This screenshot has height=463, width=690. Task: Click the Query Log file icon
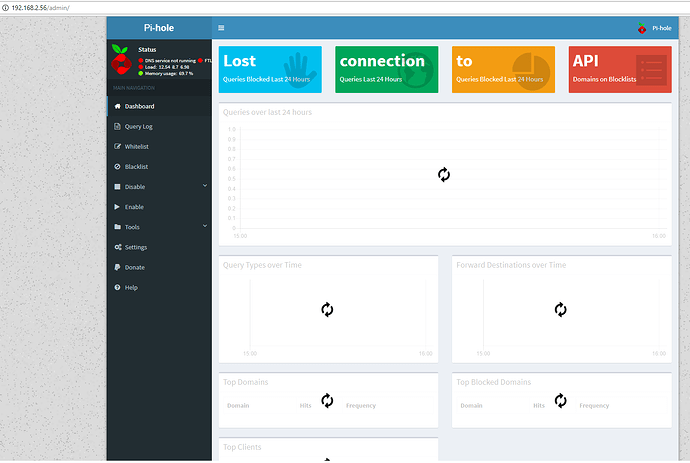pyautogui.click(x=117, y=126)
